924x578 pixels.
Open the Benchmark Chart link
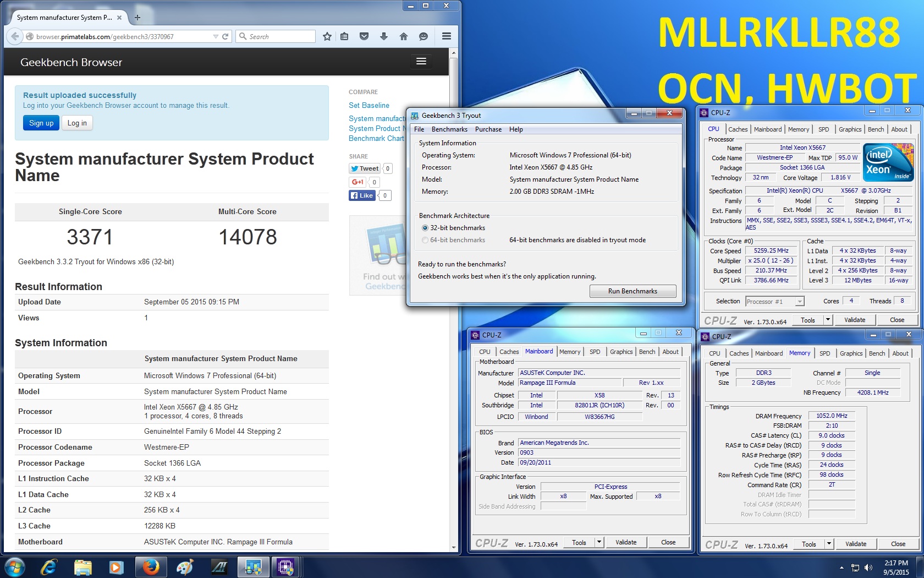tap(376, 138)
